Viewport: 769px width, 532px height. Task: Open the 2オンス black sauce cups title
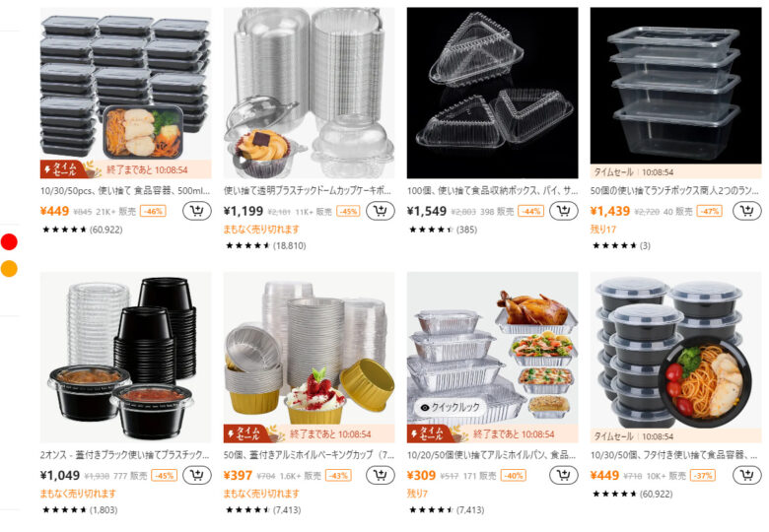pyautogui.click(x=124, y=454)
